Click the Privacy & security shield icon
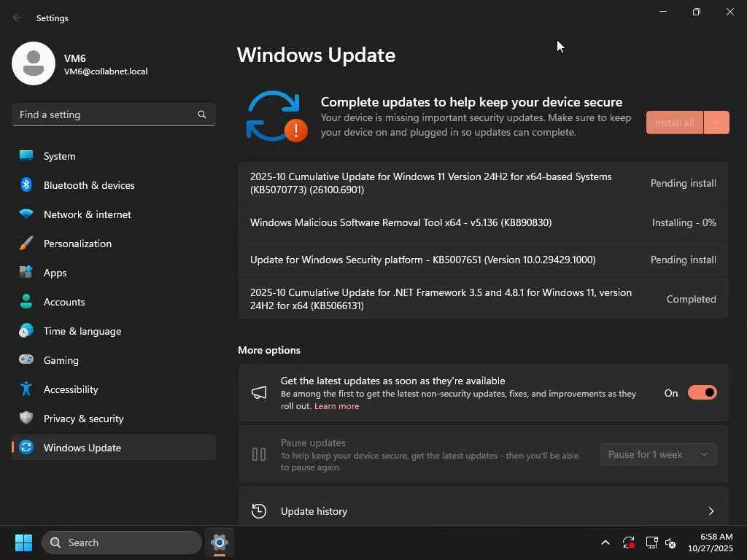 pos(26,418)
